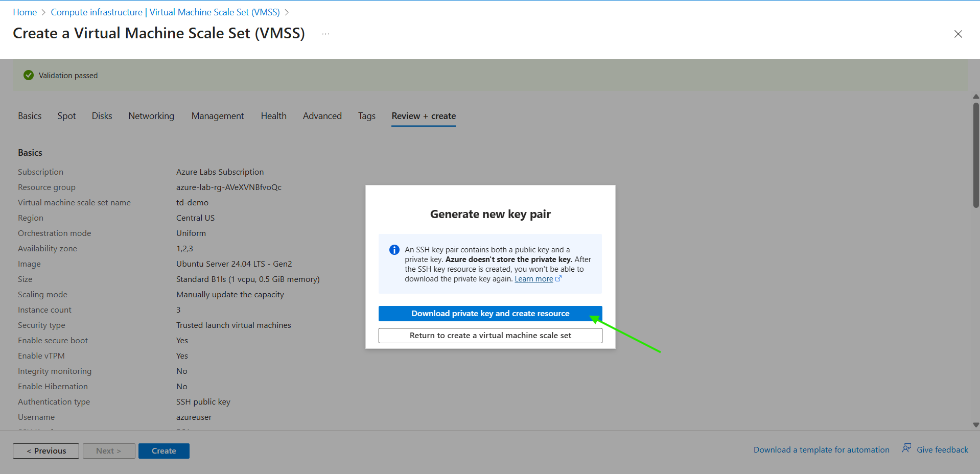Open the Disks tab

point(102,116)
